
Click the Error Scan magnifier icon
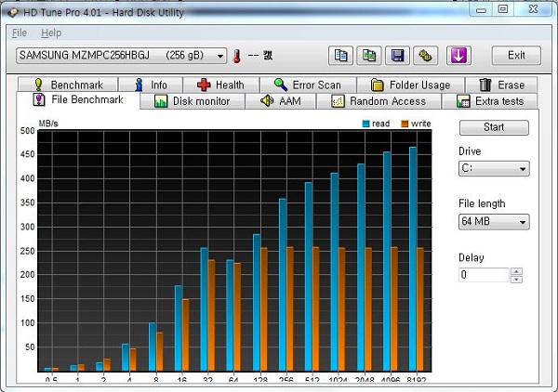tap(281, 85)
